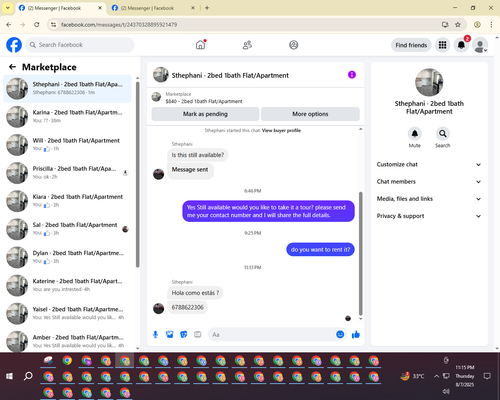
Task: Open the Friends icon in top navigation
Action: (x=247, y=45)
